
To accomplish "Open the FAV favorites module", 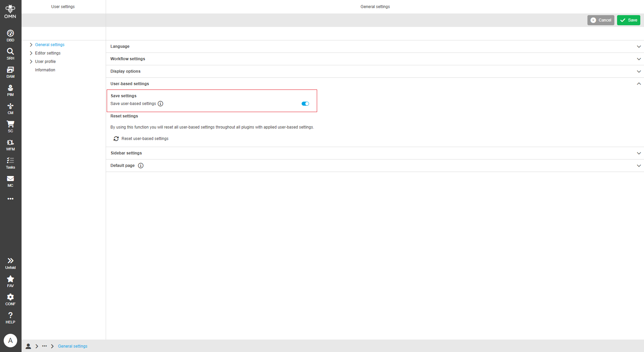I will click(x=10, y=281).
